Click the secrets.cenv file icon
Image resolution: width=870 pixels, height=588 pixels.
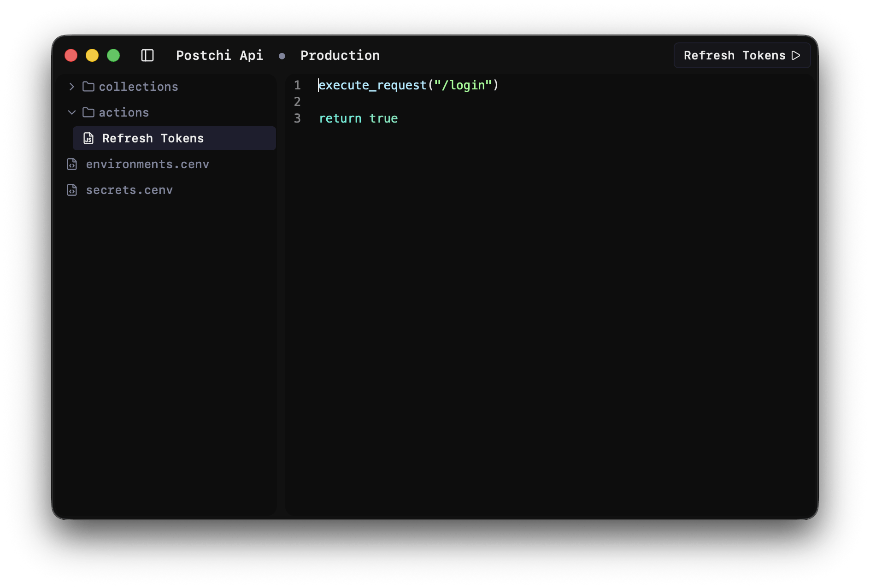tap(72, 190)
